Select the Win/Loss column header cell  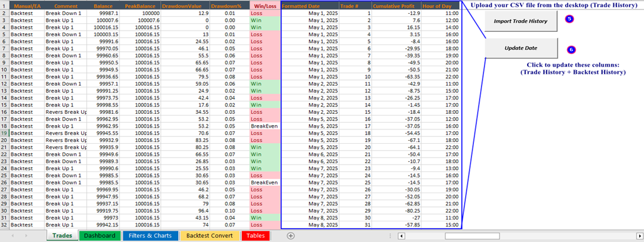point(265,6)
